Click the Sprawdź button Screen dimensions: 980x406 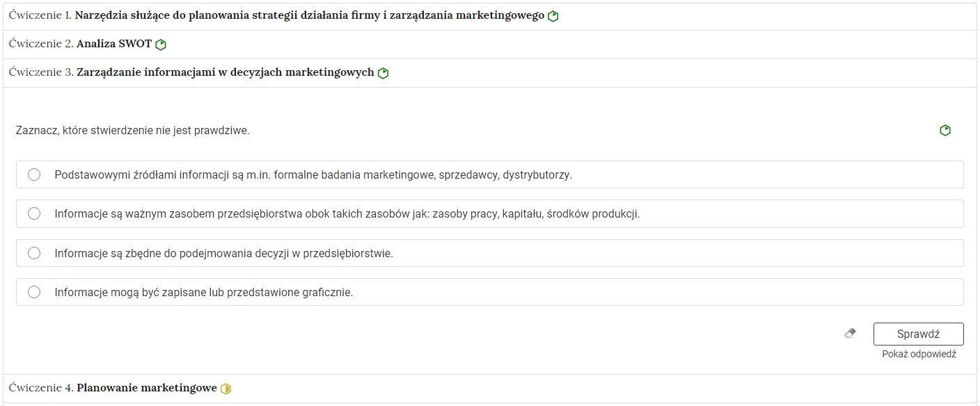click(x=918, y=334)
